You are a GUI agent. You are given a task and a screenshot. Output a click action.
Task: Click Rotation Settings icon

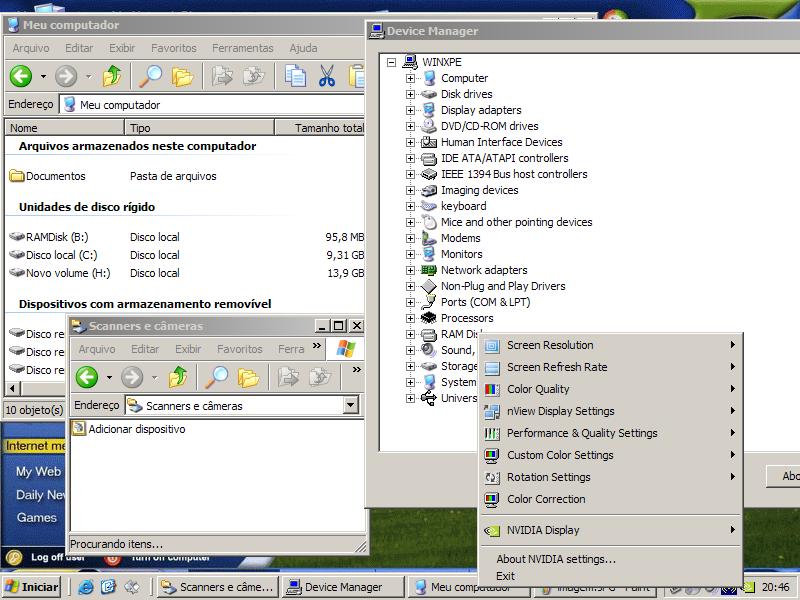tap(492, 478)
